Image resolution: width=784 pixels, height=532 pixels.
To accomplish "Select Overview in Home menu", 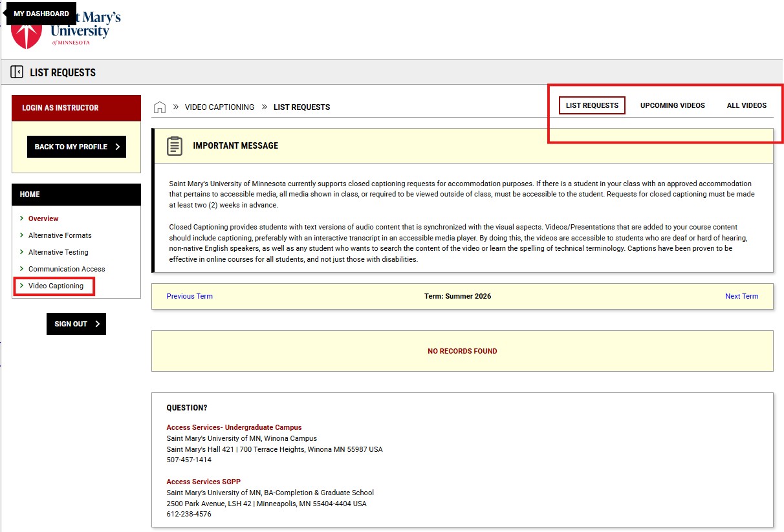I will (x=43, y=218).
